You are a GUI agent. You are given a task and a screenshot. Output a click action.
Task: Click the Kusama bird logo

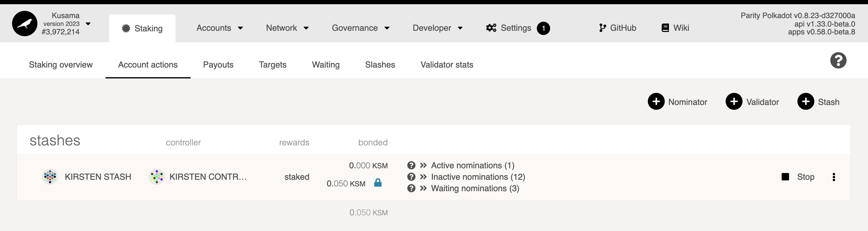[x=25, y=24]
